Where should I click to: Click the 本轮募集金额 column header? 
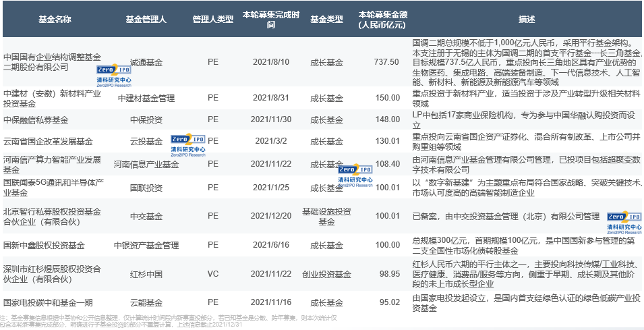[382, 20]
